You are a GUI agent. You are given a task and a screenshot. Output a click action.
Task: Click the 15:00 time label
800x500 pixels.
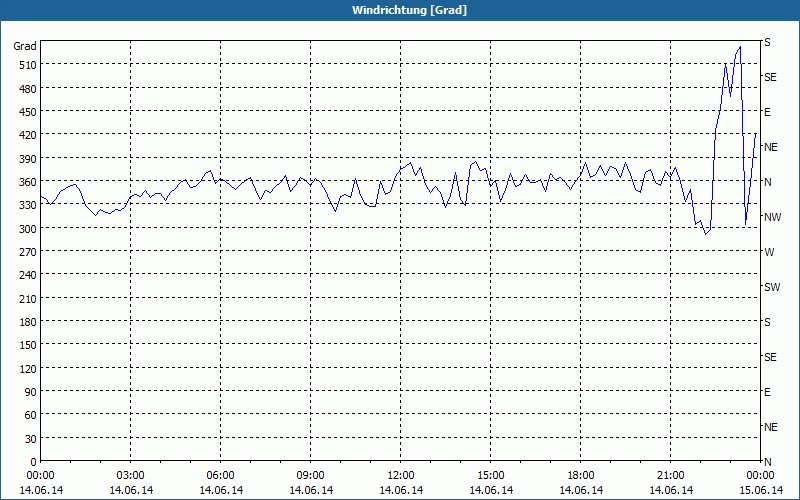[x=491, y=476]
